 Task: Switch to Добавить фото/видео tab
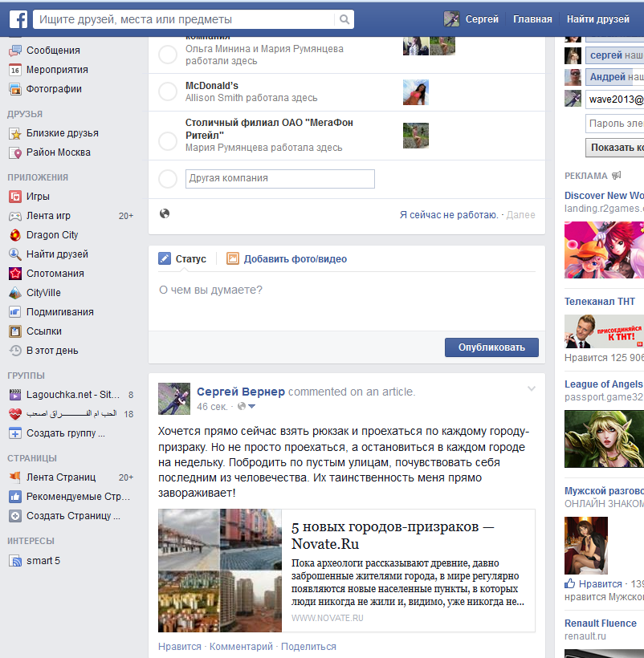pyautogui.click(x=287, y=259)
